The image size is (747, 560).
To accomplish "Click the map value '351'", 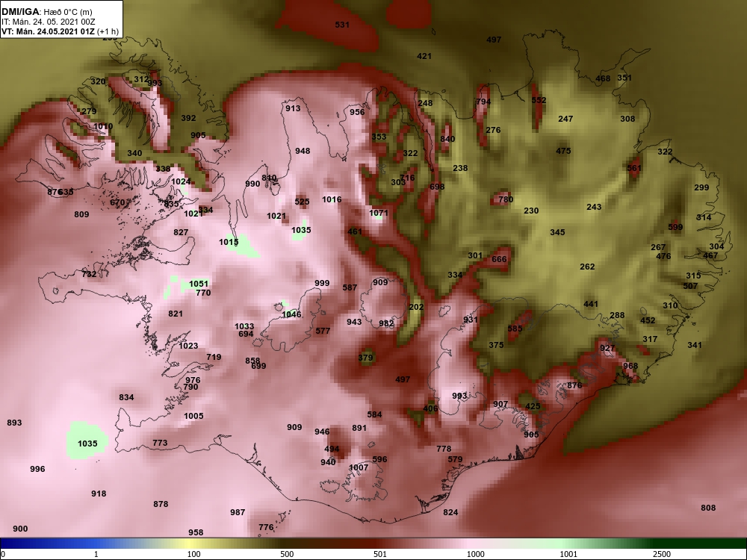I will coord(624,78).
